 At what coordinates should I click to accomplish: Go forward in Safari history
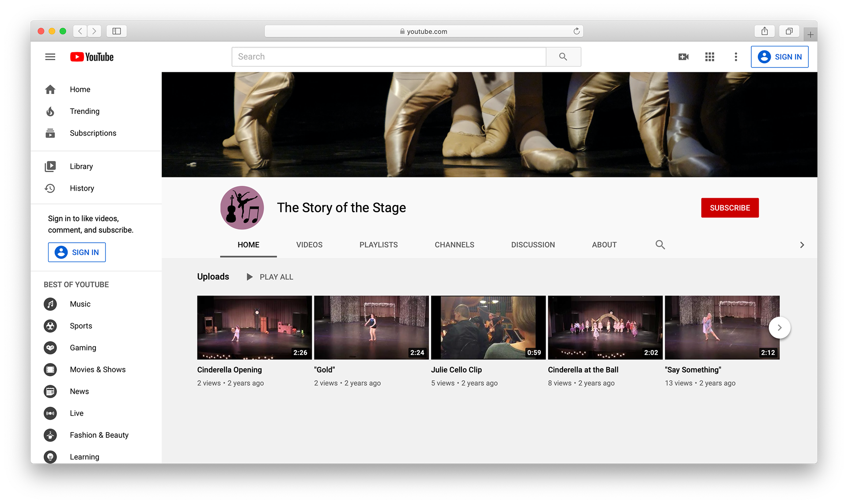click(x=94, y=31)
